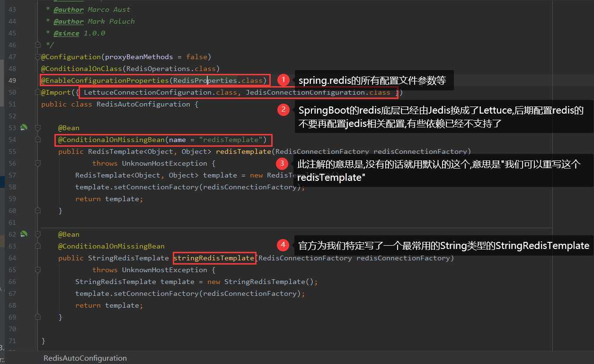The height and width of the screenshot is (364, 594).
Task: Collapse the fold marker at line 62 @Bean
Action: point(38,234)
